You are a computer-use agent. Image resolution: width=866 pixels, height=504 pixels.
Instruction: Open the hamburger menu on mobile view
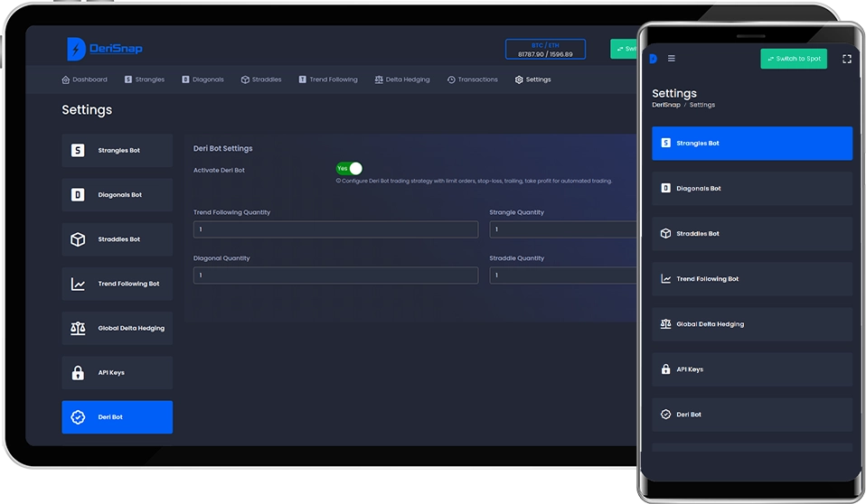(x=671, y=59)
